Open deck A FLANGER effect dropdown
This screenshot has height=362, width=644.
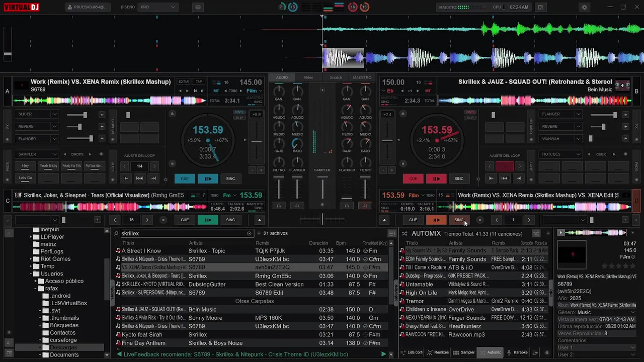(x=37, y=139)
